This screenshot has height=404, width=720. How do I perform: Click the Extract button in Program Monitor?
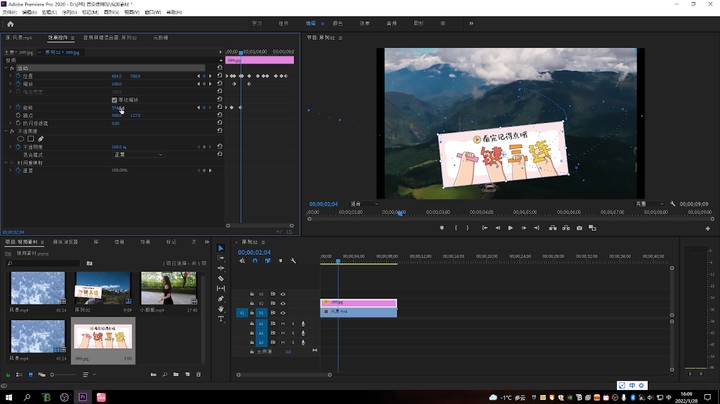pos(566,228)
